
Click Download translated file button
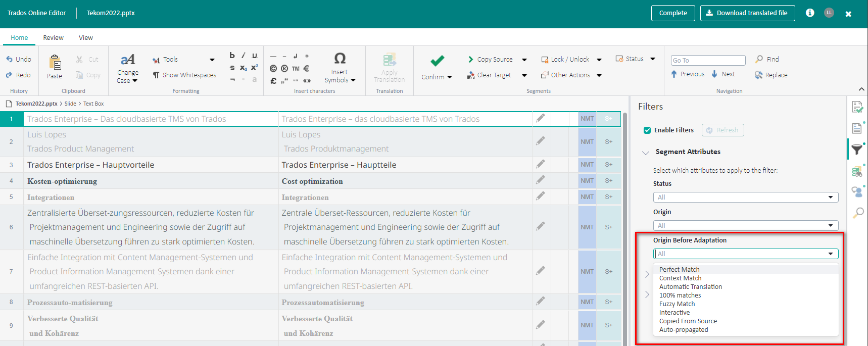(747, 13)
